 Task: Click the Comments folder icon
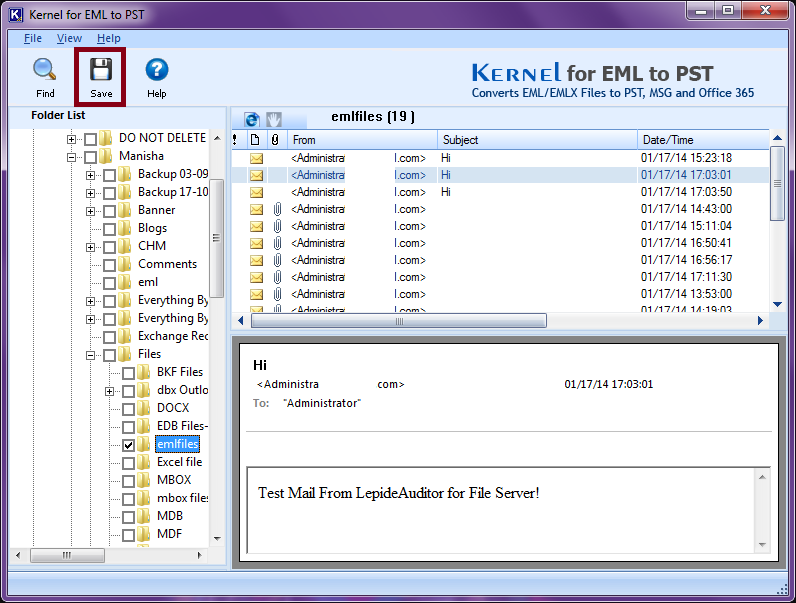click(125, 264)
